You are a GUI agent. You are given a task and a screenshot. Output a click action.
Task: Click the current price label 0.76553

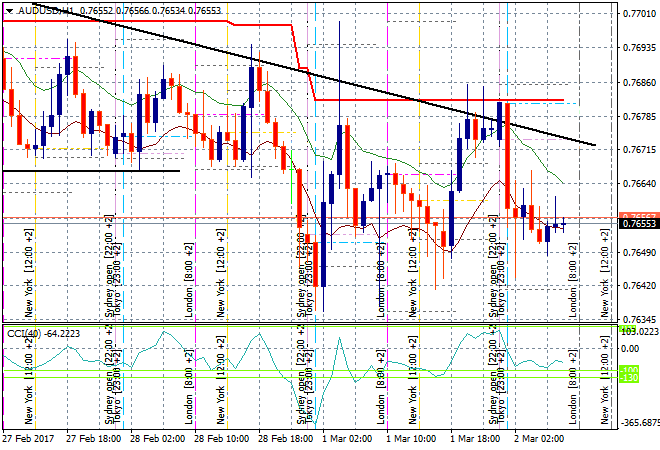pos(638,224)
